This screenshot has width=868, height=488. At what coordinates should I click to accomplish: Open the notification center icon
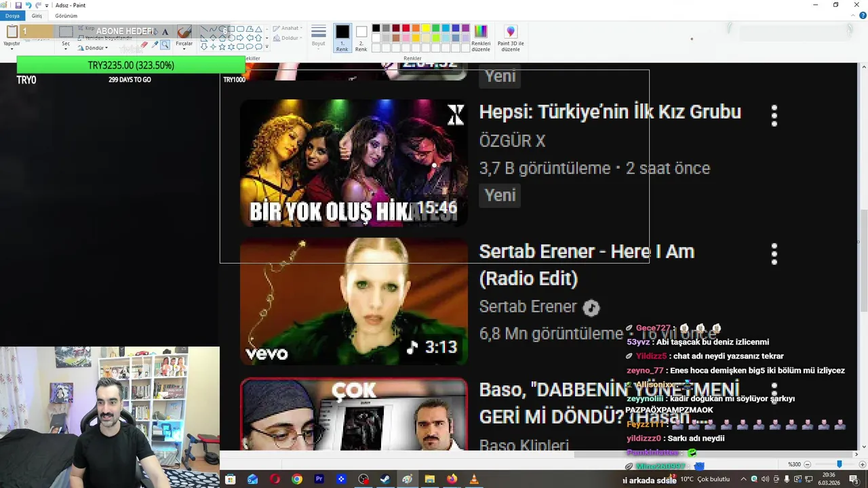tap(854, 479)
